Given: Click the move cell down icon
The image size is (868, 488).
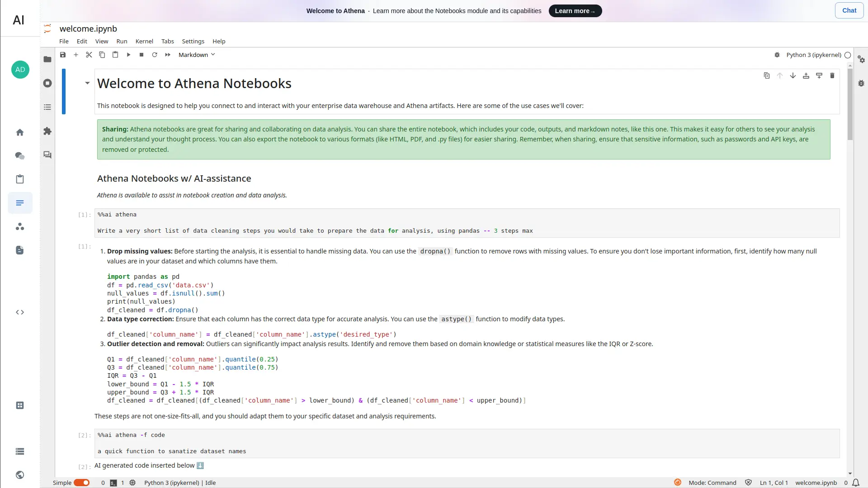Looking at the screenshot, I should coord(793,75).
